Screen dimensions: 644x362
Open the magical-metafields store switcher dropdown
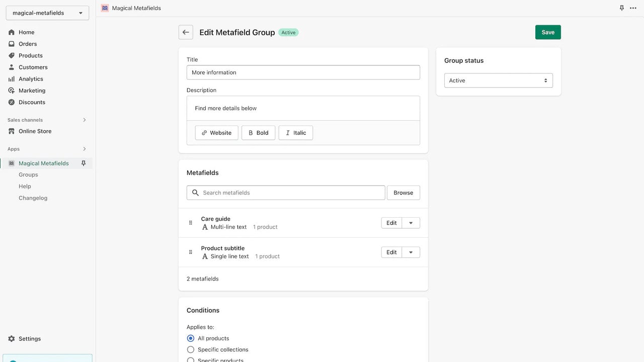click(47, 13)
